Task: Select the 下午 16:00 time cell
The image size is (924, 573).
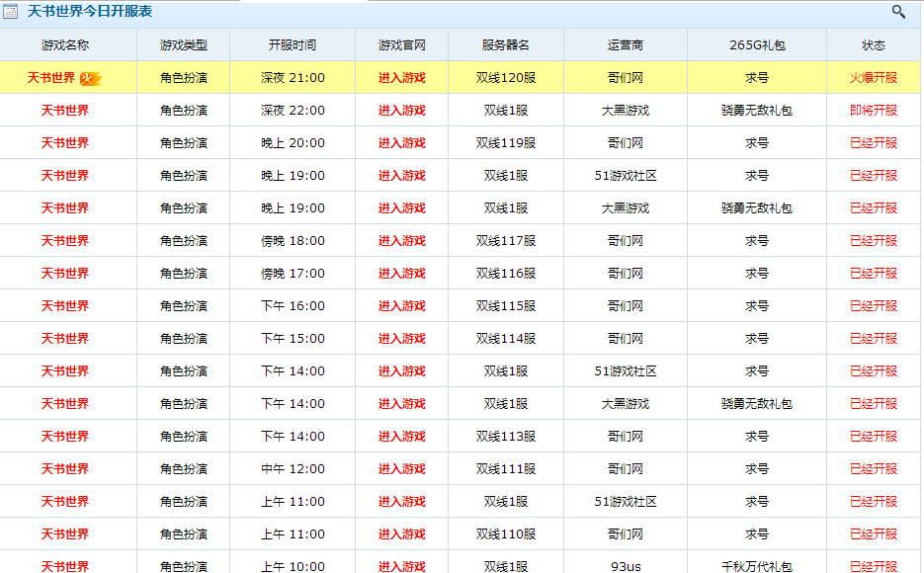Action: (293, 306)
